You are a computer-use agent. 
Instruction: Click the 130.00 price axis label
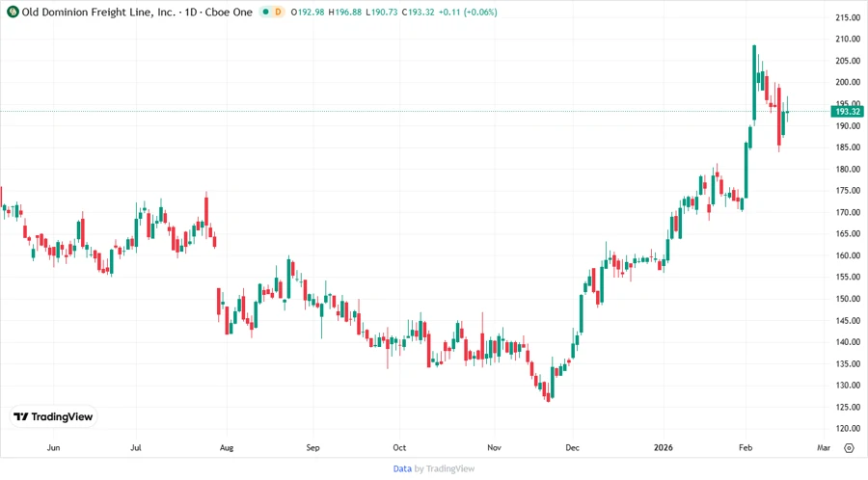point(848,386)
